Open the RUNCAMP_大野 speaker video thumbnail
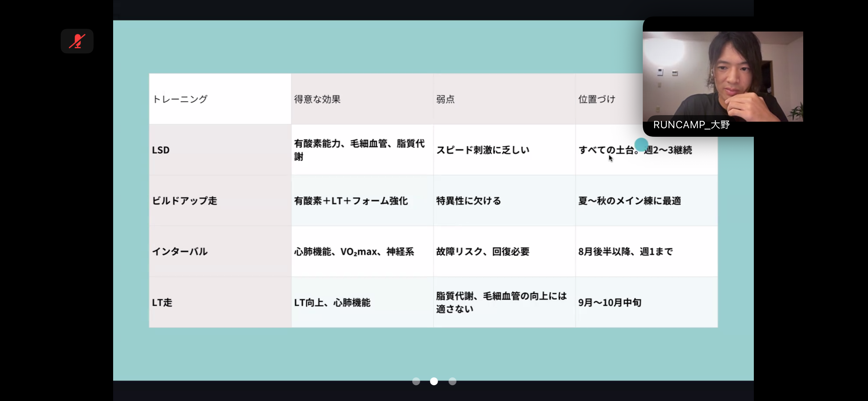 (723, 76)
